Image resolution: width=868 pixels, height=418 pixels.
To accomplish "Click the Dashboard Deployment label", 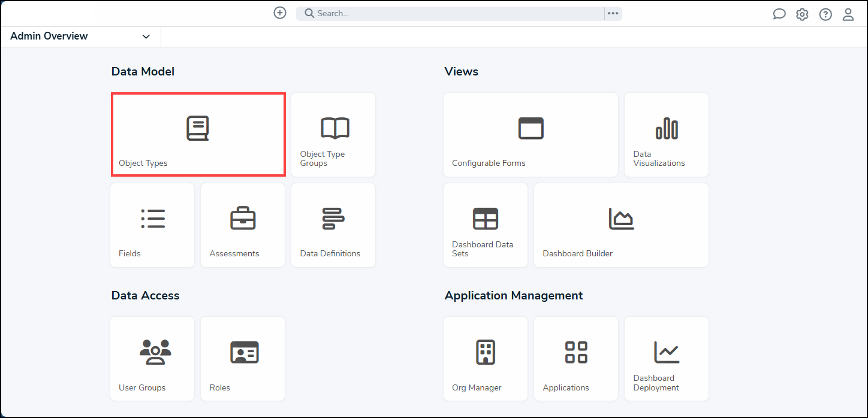I will (656, 383).
